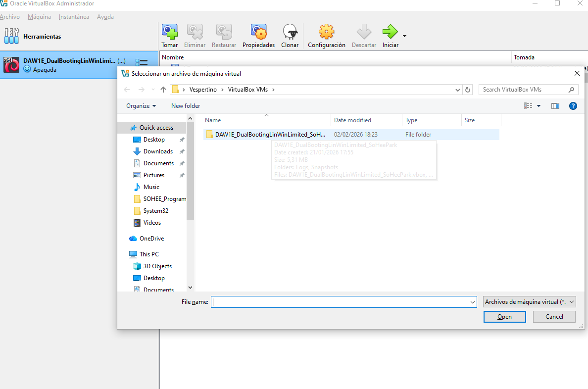Open Configuración gear in toolbar

326,32
